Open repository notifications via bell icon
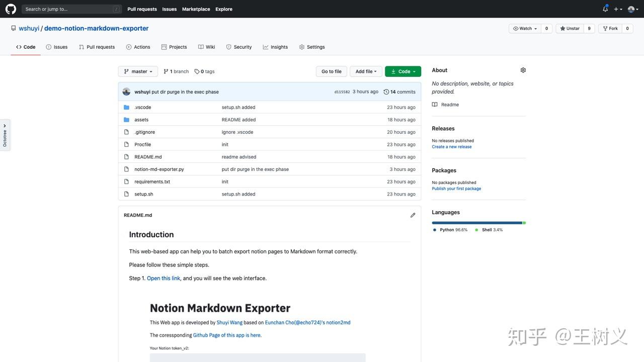Screen dimensions: 644x362 coord(605,9)
